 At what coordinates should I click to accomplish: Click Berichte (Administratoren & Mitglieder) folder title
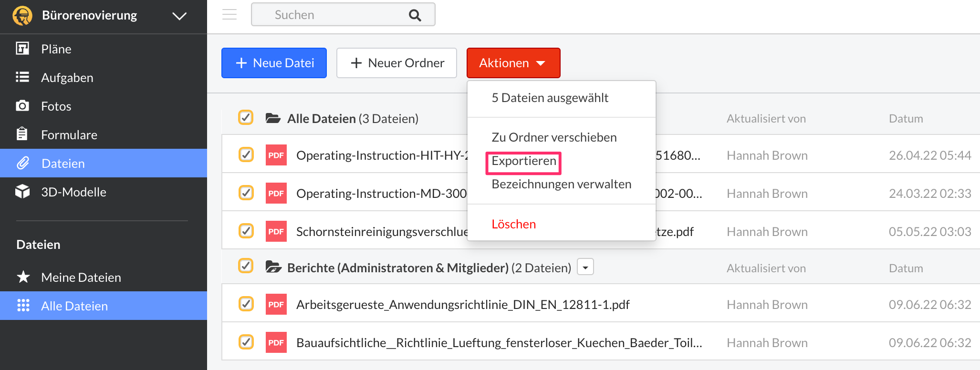coord(429,268)
